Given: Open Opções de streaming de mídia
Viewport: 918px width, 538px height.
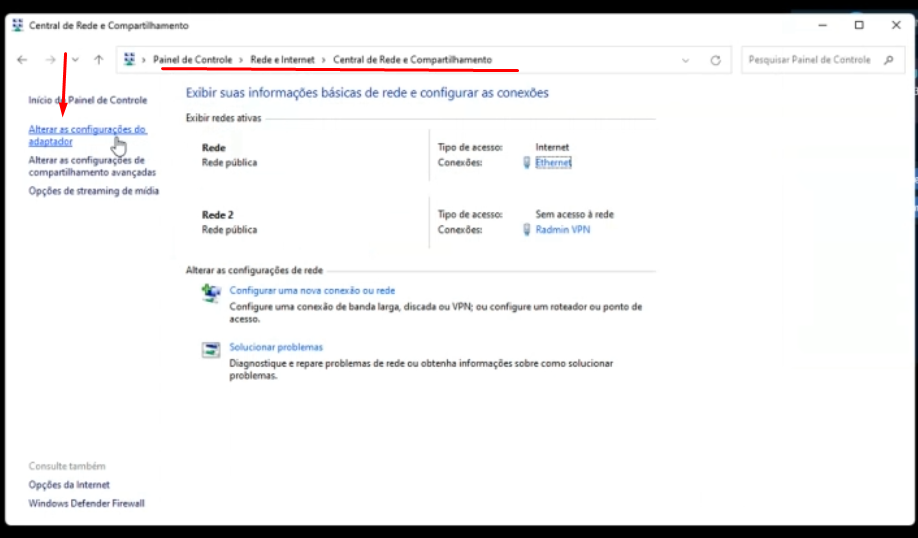Looking at the screenshot, I should pos(93,191).
